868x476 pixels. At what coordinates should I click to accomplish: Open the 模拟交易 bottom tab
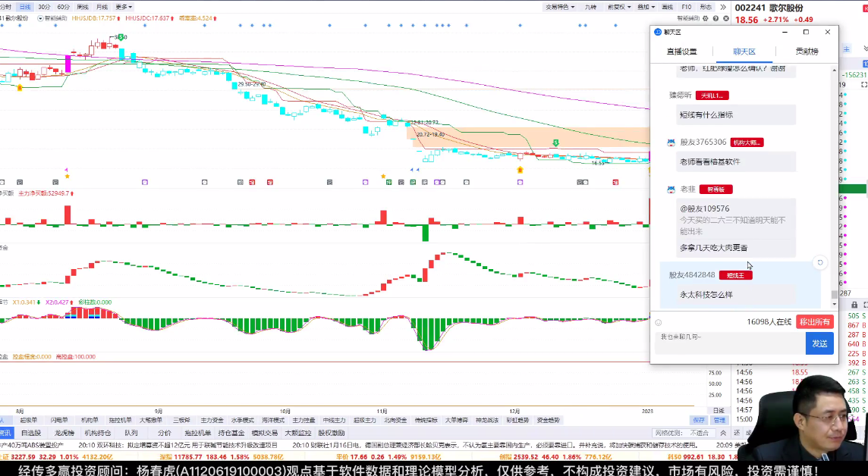tap(265, 433)
